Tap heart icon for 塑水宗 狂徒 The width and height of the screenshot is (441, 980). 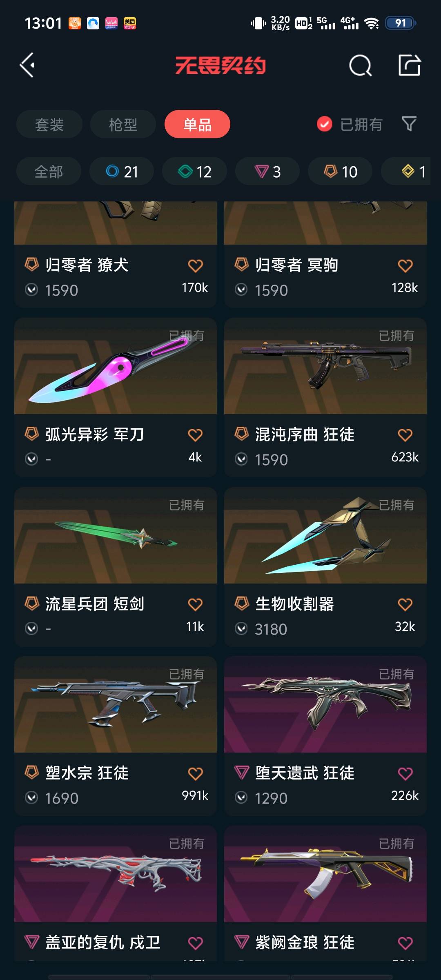coord(195,773)
